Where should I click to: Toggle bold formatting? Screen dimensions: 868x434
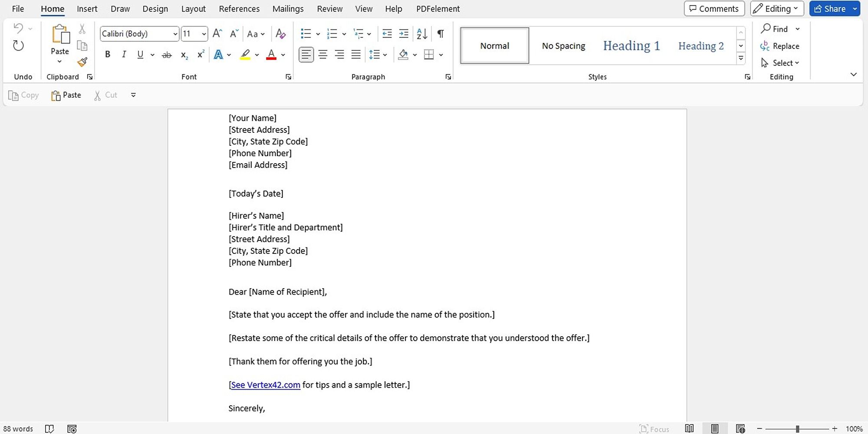(108, 55)
